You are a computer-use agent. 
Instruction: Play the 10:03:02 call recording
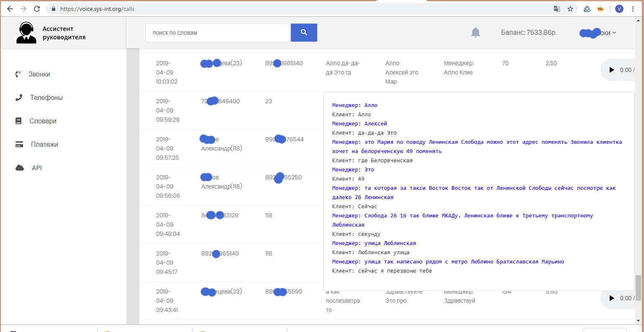click(x=611, y=70)
